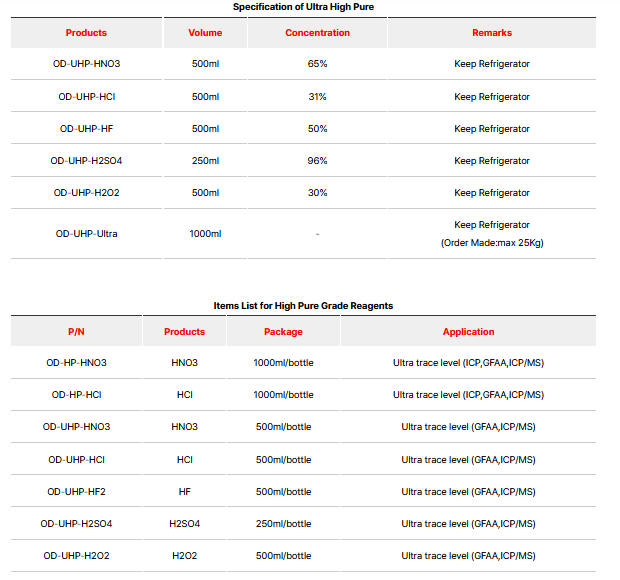This screenshot has height=580, width=620.
Task: Select the 250ml/bottle package cell
Action: pos(283,524)
